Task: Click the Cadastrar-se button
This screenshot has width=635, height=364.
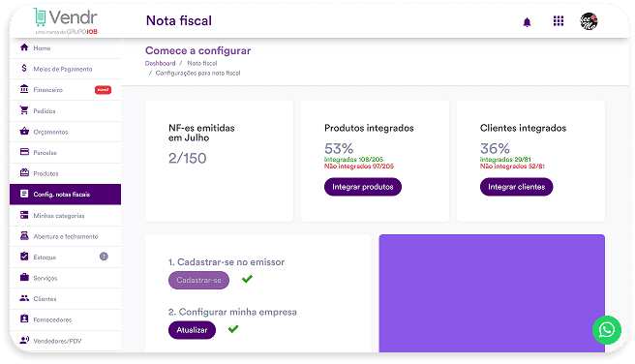Action: coord(198,280)
